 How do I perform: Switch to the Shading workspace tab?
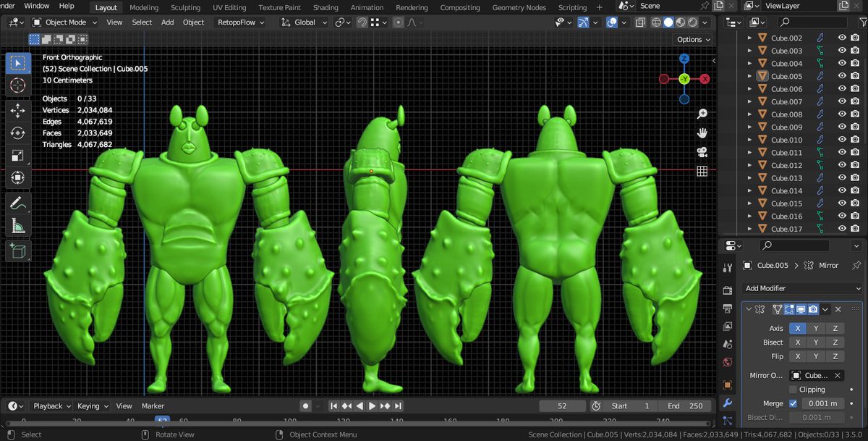pos(325,7)
